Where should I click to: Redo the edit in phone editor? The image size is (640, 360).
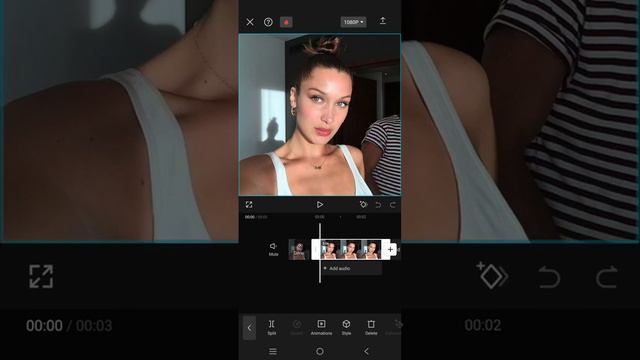click(x=393, y=204)
